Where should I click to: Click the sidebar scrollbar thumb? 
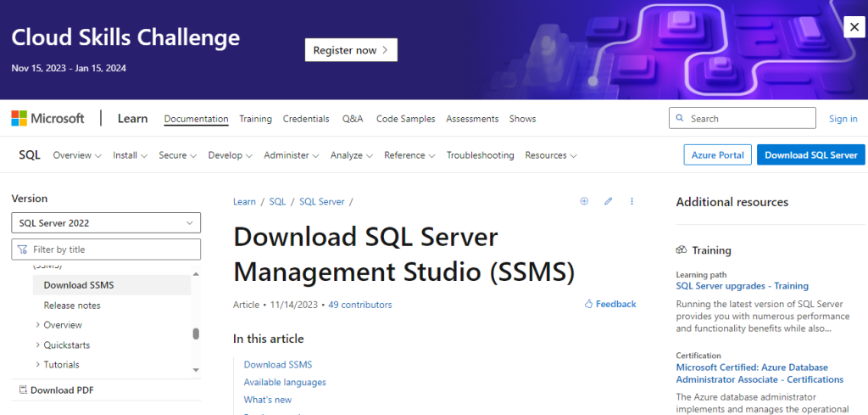196,334
